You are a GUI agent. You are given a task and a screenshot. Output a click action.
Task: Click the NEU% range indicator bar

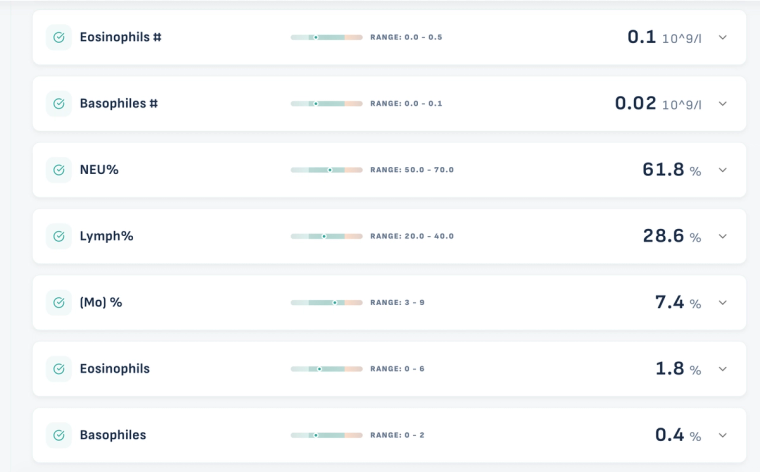click(327, 170)
